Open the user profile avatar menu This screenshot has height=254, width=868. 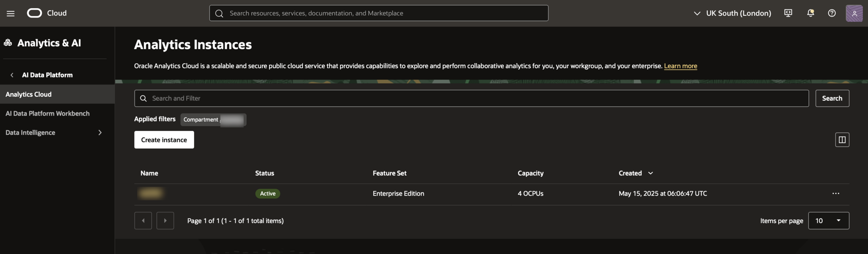854,13
